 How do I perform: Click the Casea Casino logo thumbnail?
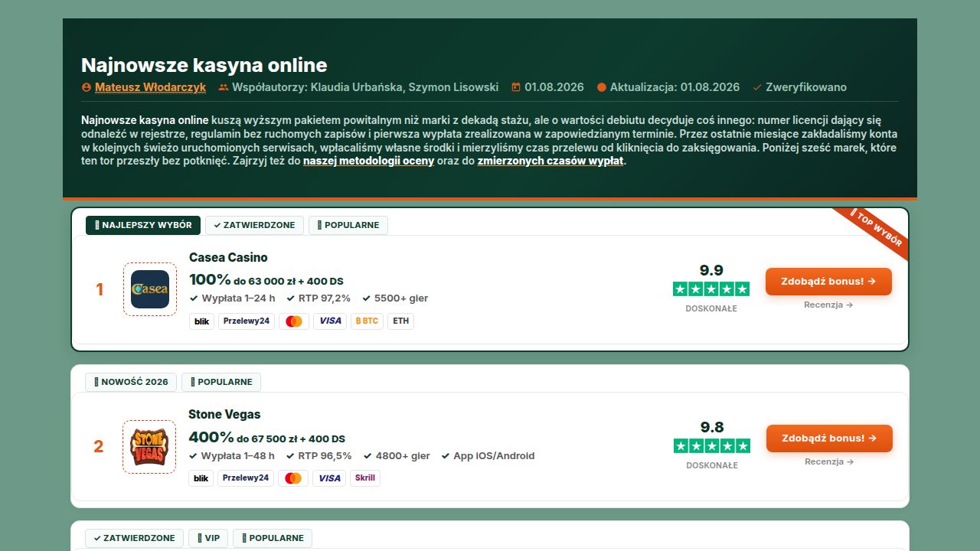[x=150, y=289]
